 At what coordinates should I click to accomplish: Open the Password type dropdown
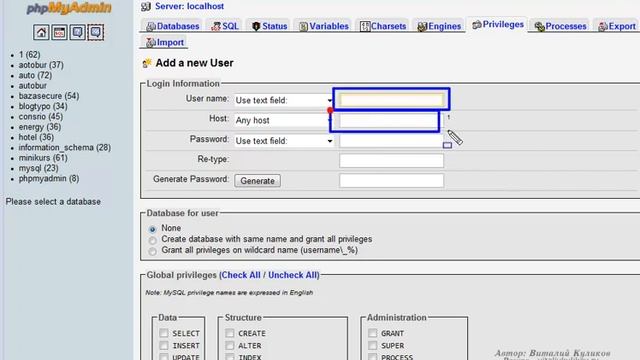click(284, 141)
